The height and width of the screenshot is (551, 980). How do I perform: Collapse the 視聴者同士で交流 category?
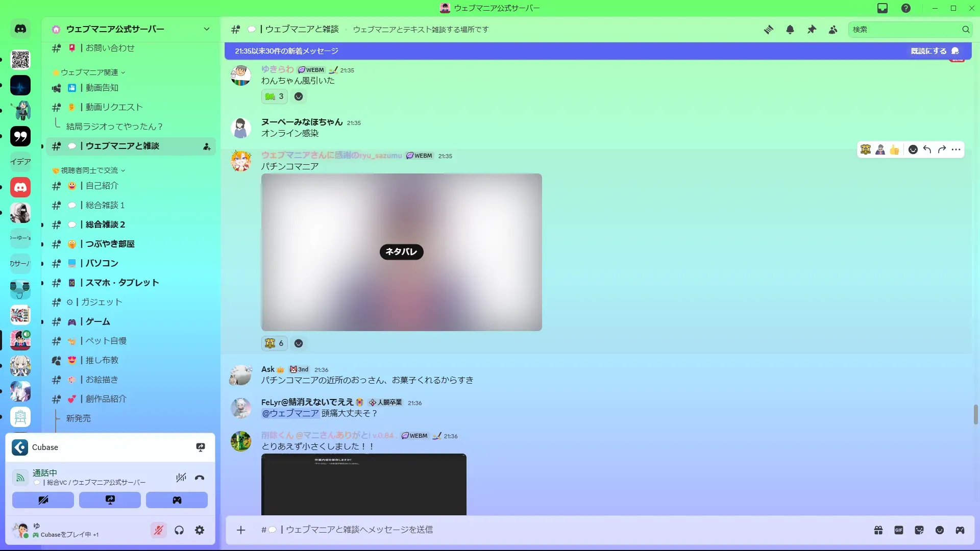(89, 170)
